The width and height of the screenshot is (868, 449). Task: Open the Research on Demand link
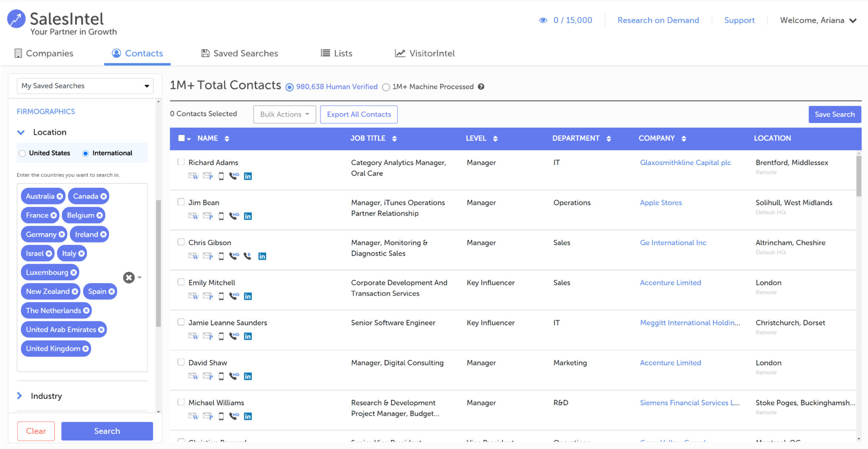[658, 20]
